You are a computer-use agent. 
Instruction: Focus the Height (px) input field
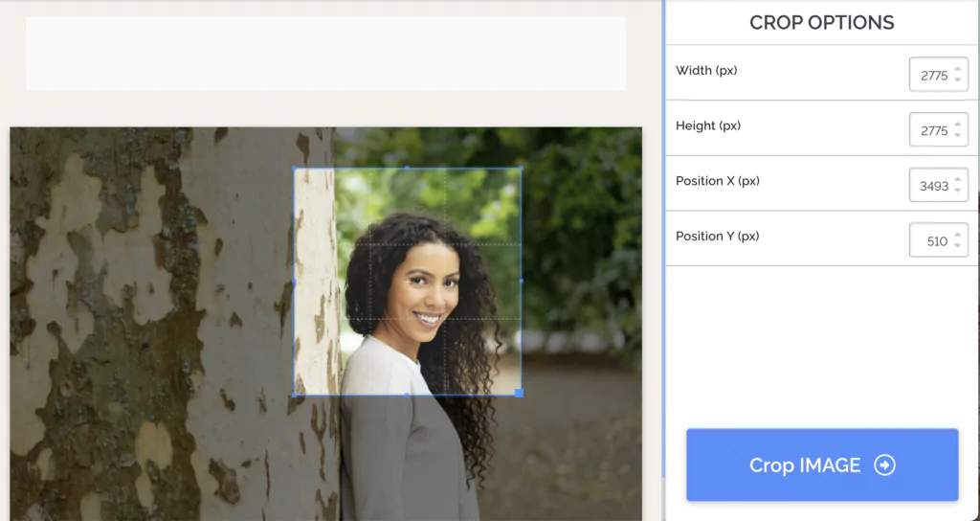click(938, 129)
